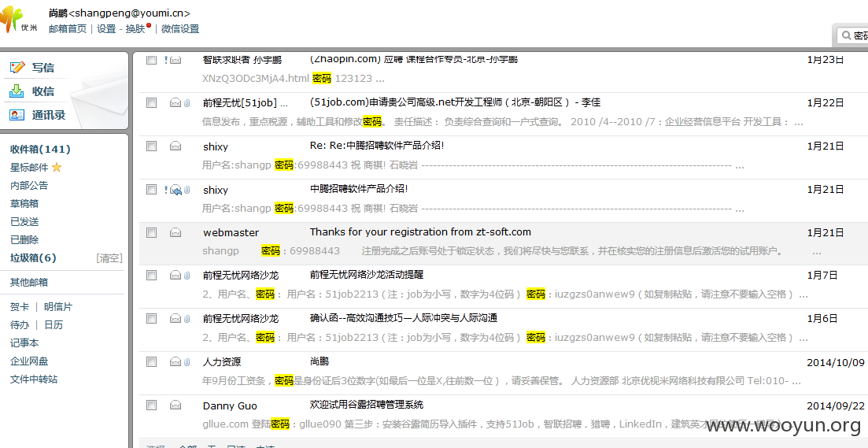Click envelope icon of 前程无忧[51job] mail

[x=175, y=102]
